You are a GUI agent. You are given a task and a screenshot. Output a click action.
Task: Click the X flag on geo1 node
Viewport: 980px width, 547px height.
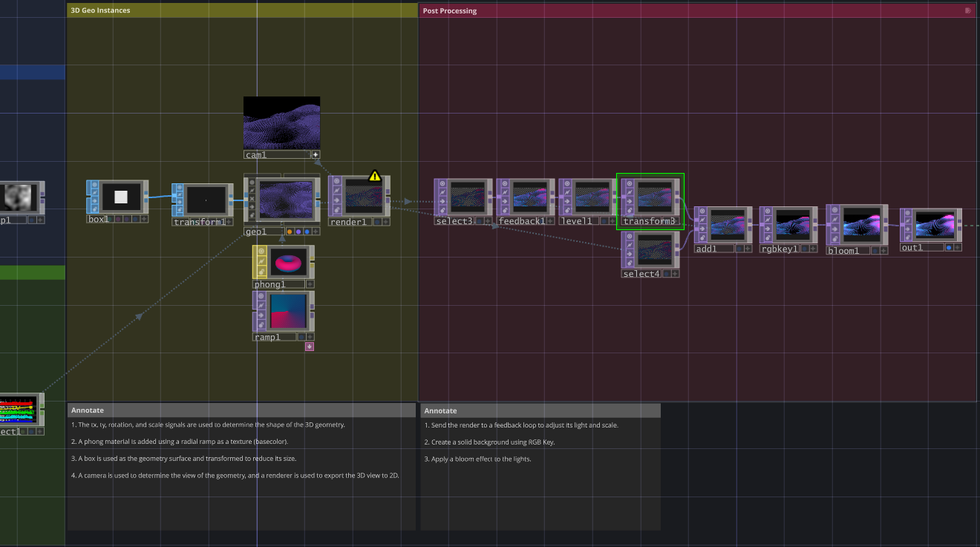tap(252, 199)
